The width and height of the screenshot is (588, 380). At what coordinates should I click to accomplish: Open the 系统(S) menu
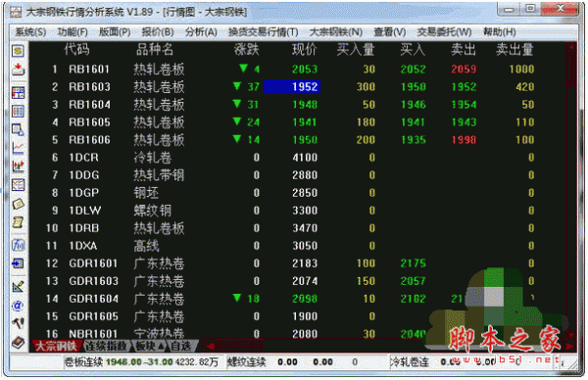pyautogui.click(x=30, y=32)
